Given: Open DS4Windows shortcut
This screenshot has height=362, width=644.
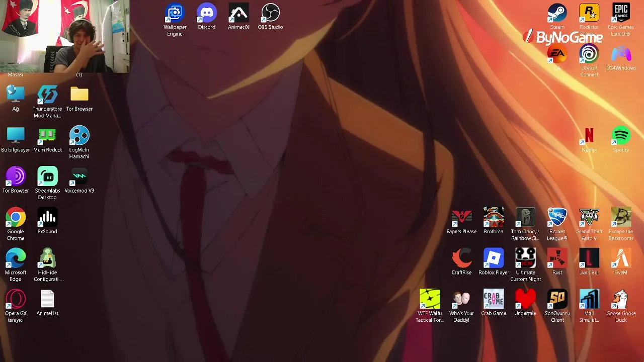Looking at the screenshot, I should coord(621,54).
